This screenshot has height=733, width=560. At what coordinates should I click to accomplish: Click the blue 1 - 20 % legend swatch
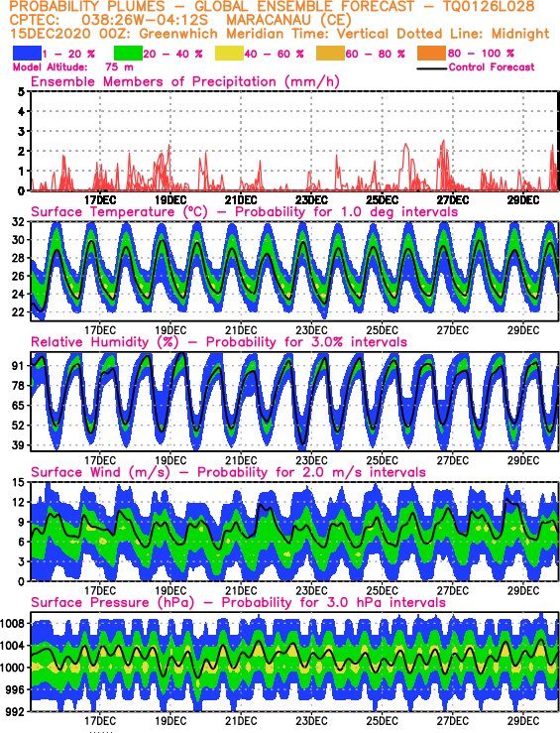(x=27, y=54)
